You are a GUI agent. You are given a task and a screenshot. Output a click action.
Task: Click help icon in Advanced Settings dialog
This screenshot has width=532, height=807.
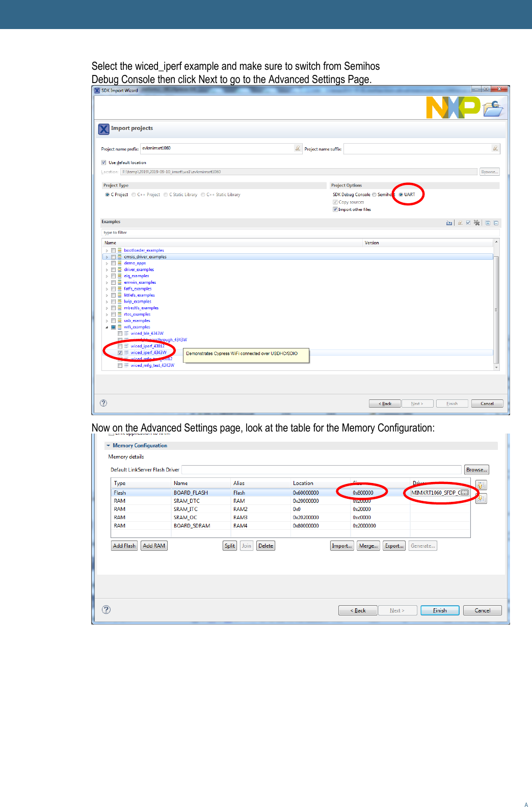(106, 610)
